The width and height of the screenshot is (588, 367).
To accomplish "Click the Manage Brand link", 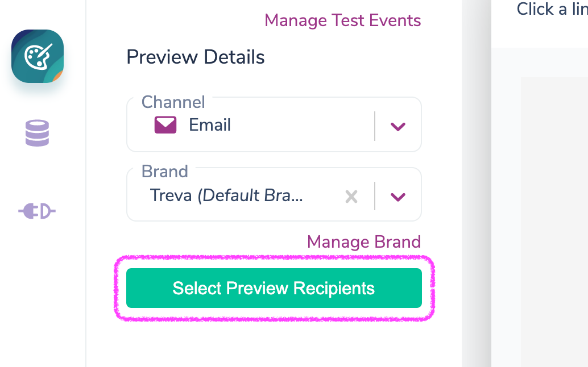I will (363, 241).
